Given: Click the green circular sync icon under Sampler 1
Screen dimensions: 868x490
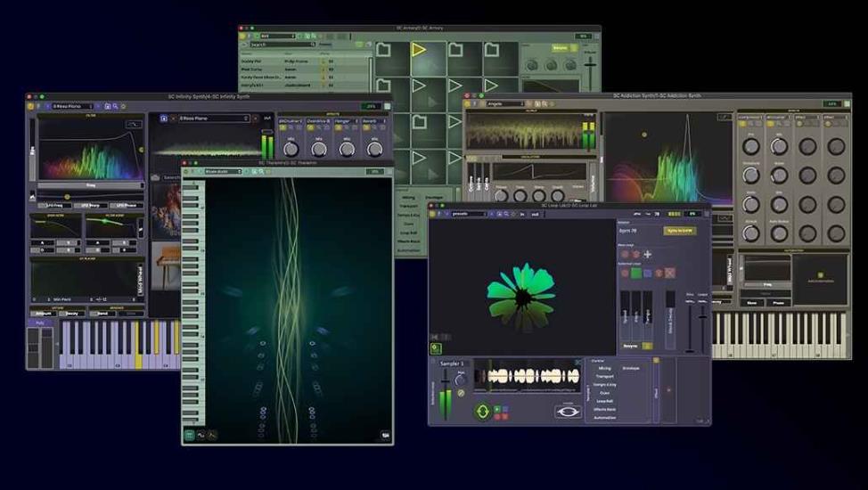Looking at the screenshot, I should (x=482, y=412).
